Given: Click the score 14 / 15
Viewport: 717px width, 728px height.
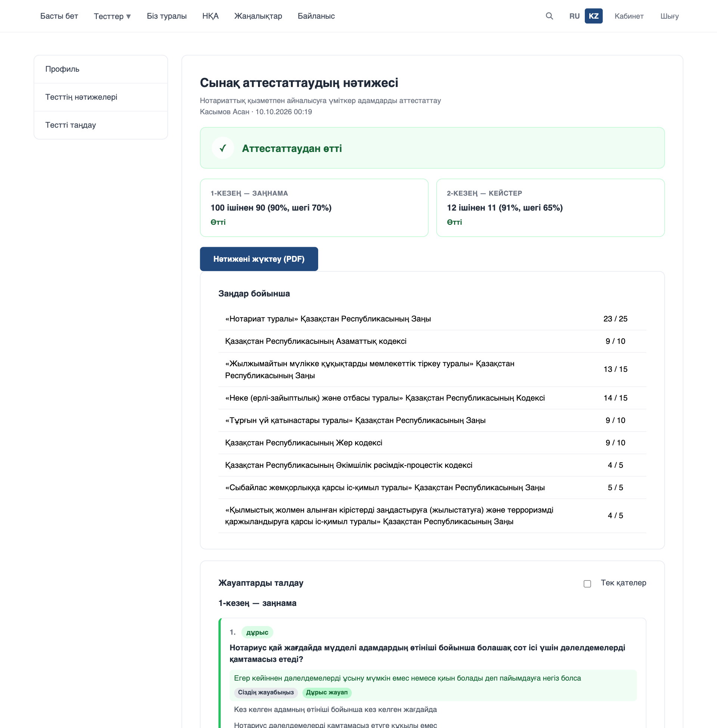Looking at the screenshot, I should click(615, 398).
